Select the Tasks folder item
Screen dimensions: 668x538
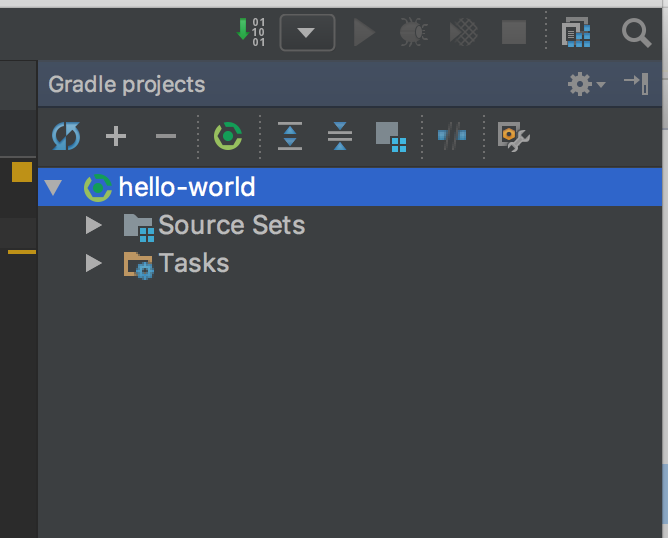176,264
